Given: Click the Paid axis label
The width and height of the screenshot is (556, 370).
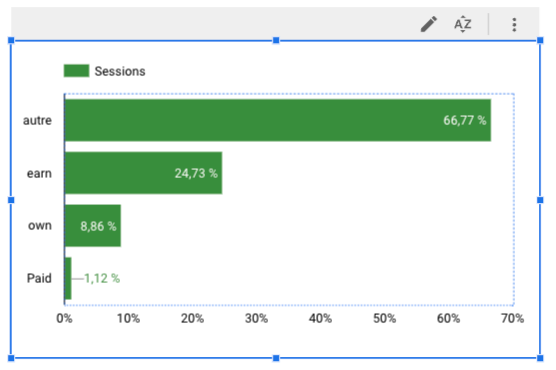Looking at the screenshot, I should point(39,278).
